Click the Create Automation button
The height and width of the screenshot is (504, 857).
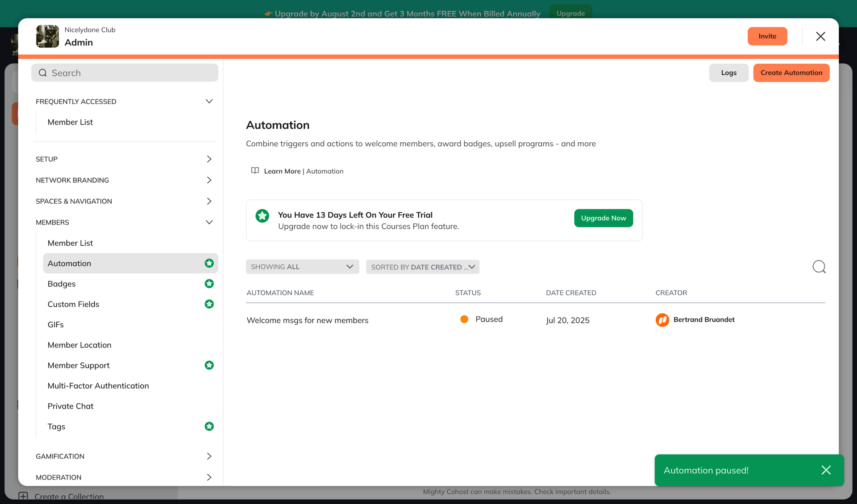point(791,73)
